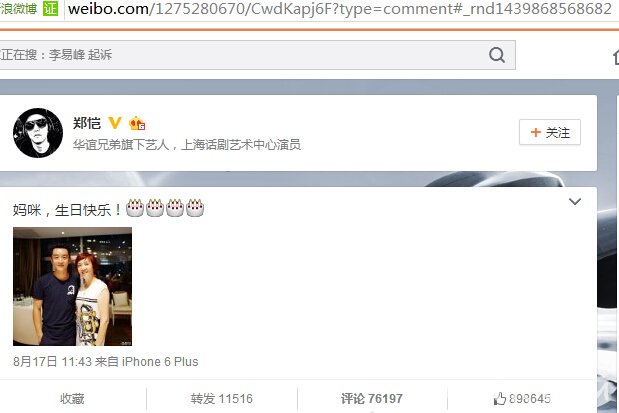Open the birthday photo thumbnail
The height and width of the screenshot is (413, 619).
pos(73,286)
